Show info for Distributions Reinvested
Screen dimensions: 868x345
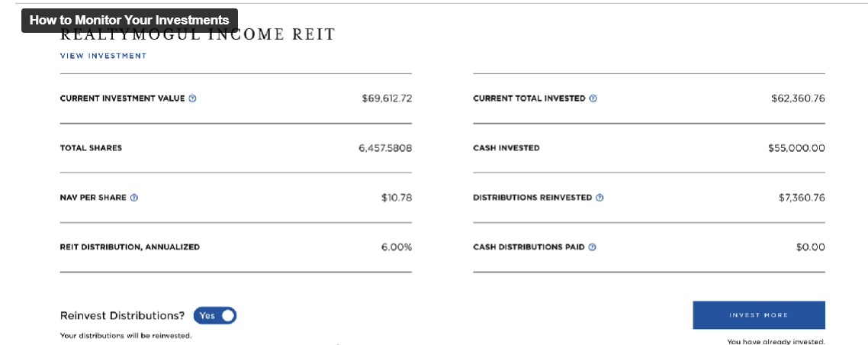600,198
